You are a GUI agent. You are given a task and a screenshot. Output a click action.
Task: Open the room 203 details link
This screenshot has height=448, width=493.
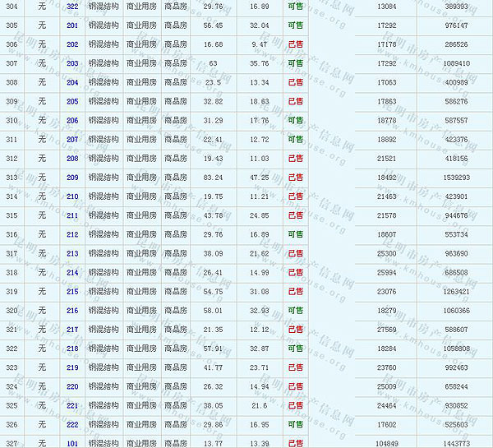pyautogui.click(x=72, y=63)
